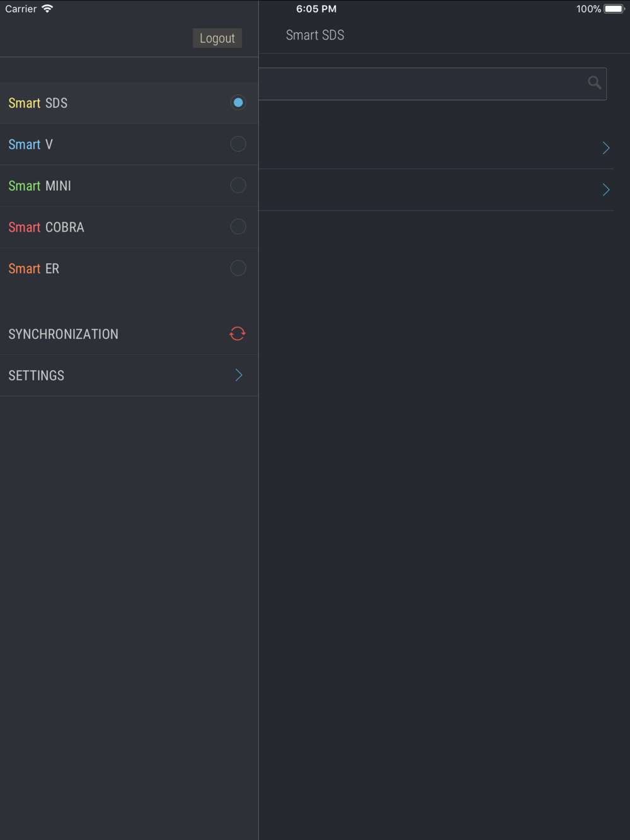Image resolution: width=630 pixels, height=840 pixels.
Task: Tap the Wi-Fi icon in status bar
Action: pos(47,9)
